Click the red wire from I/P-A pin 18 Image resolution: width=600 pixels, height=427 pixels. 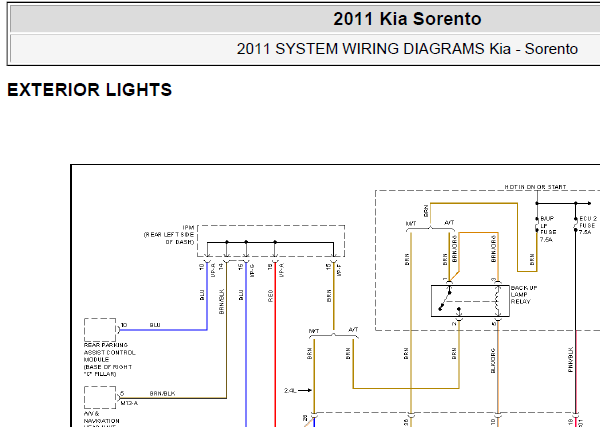[275, 344]
